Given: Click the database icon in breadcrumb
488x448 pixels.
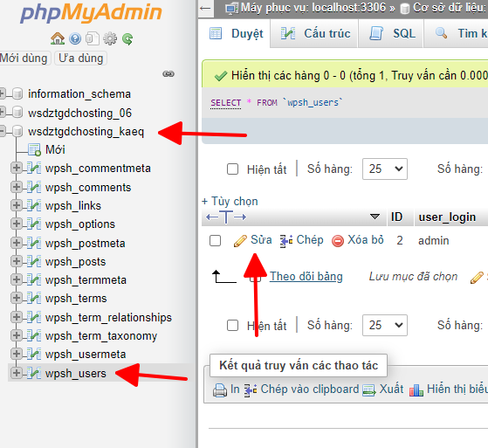Looking at the screenshot, I should 404,9.
